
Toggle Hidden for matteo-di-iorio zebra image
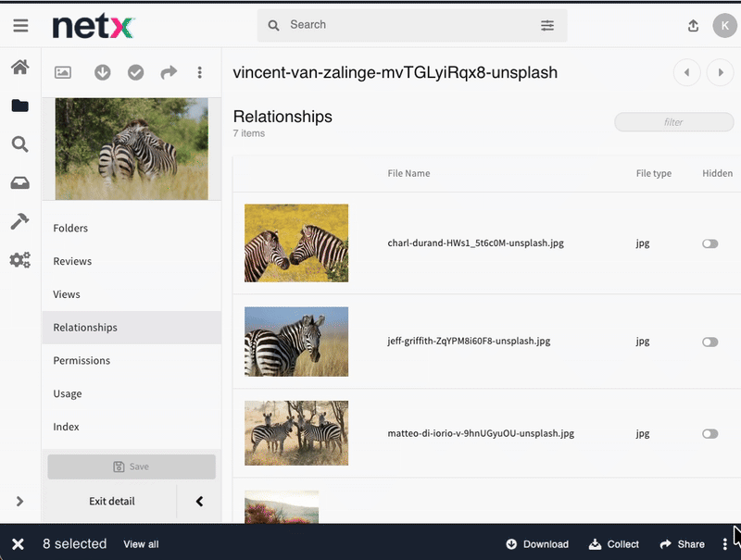click(x=710, y=433)
